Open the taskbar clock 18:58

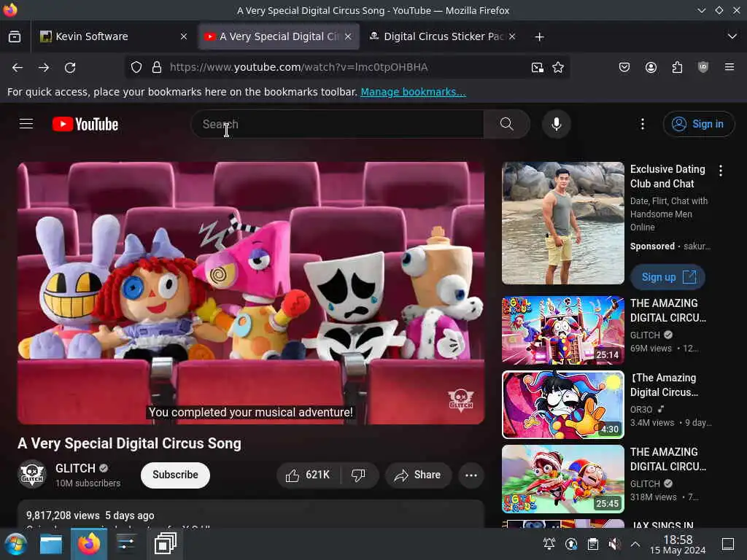[x=678, y=544]
